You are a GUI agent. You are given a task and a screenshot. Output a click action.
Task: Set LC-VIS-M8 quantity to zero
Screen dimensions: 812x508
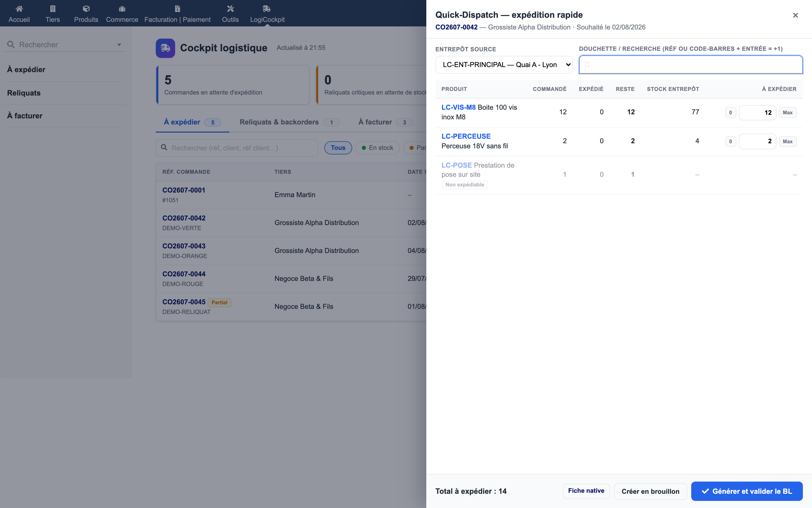(x=731, y=113)
